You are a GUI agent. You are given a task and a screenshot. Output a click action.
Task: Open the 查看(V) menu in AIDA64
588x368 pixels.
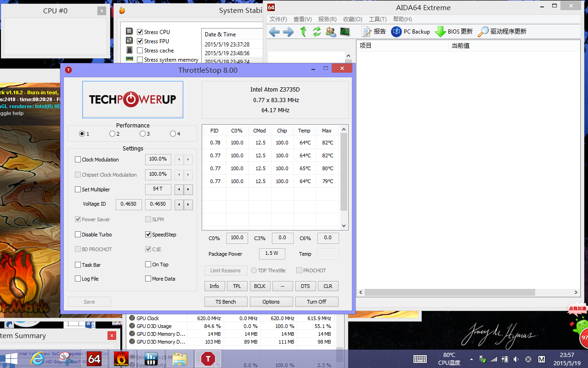coord(302,19)
